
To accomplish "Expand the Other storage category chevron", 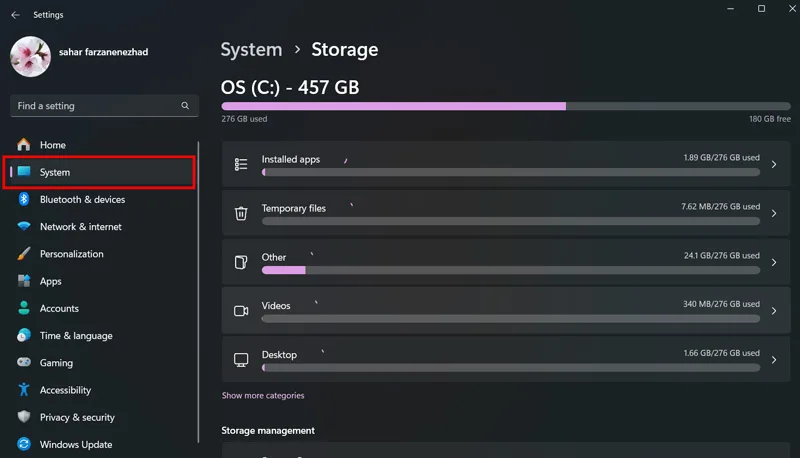I will (x=774, y=262).
